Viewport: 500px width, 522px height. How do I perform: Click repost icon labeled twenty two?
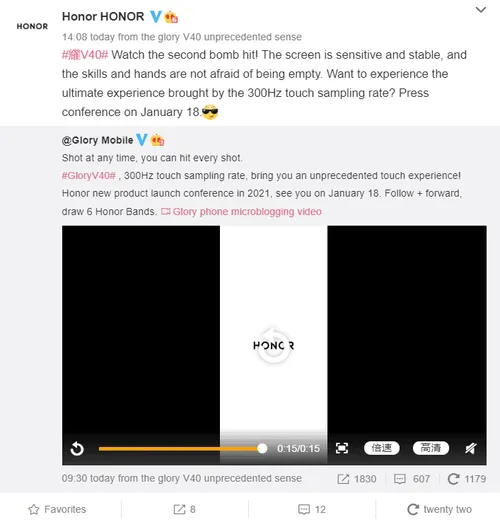click(x=439, y=509)
